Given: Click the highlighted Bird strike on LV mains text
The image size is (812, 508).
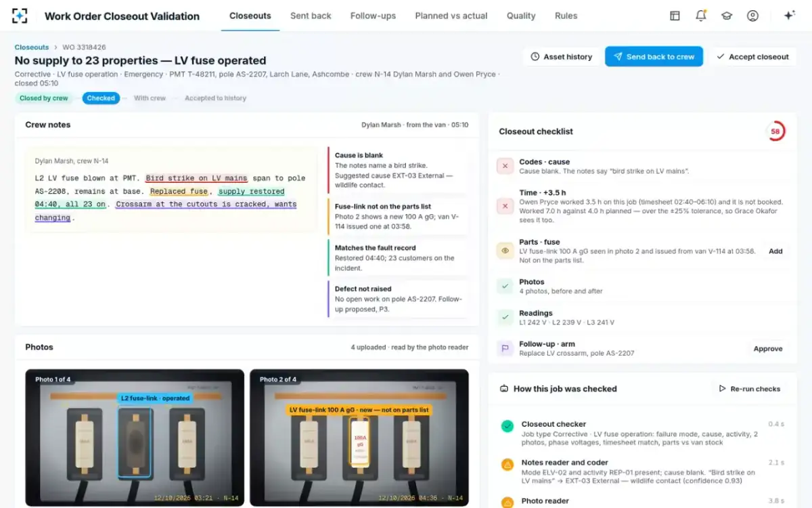Looking at the screenshot, I should point(197,178).
